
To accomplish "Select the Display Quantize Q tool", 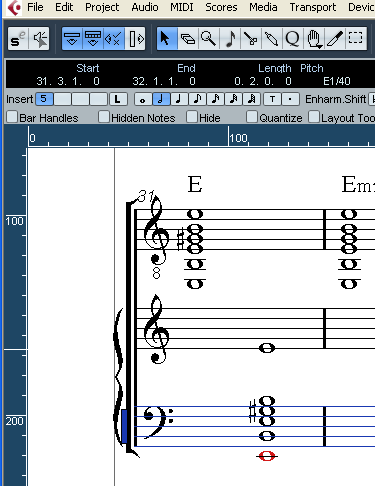I will click(x=293, y=39).
